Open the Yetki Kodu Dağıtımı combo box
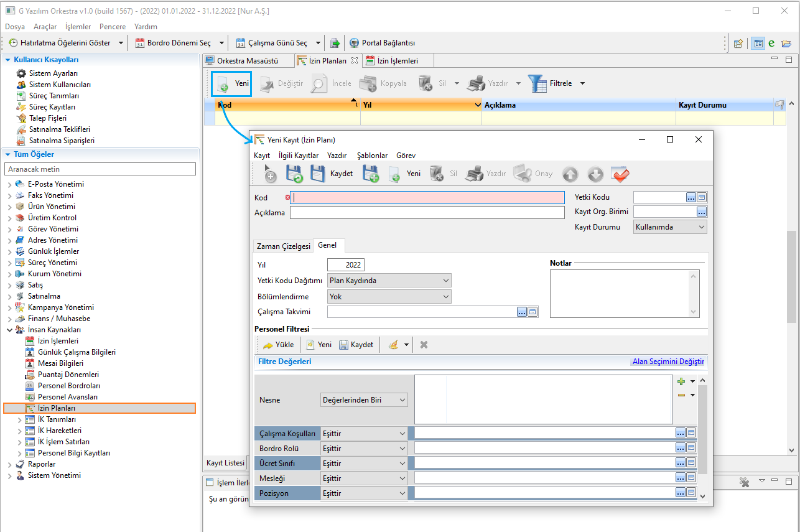Viewport: 800px width, 532px height. coord(389,281)
